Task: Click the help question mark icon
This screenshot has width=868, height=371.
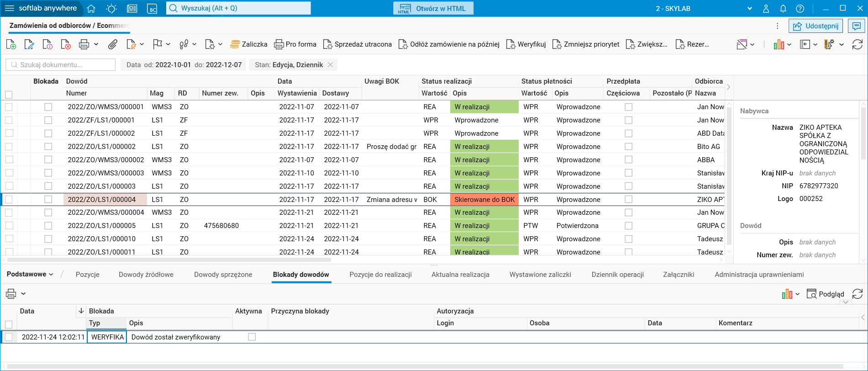Action: [x=800, y=8]
